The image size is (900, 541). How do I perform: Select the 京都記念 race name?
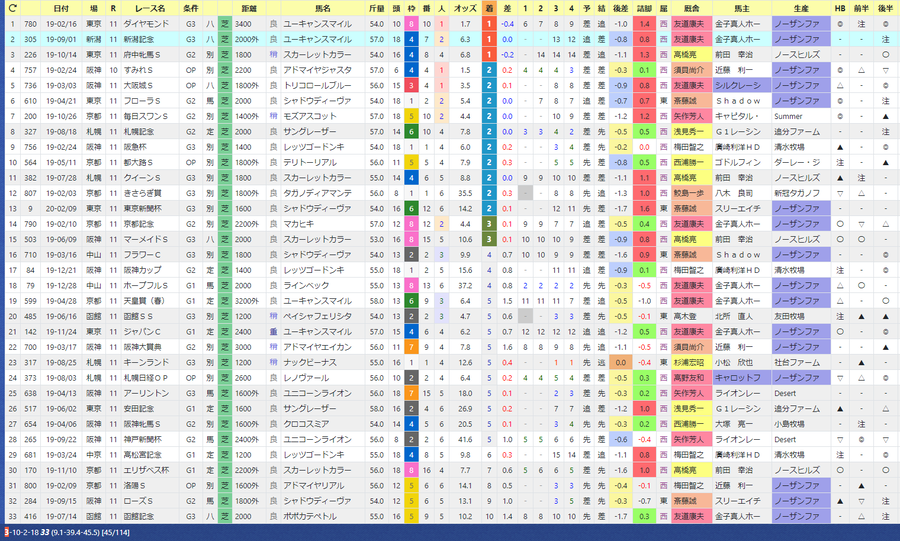click(x=139, y=224)
